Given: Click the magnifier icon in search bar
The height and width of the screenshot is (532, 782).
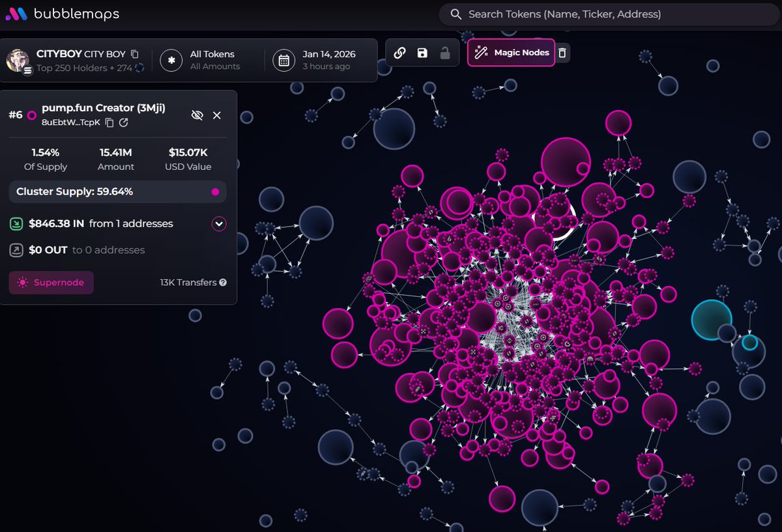Looking at the screenshot, I should [456, 14].
